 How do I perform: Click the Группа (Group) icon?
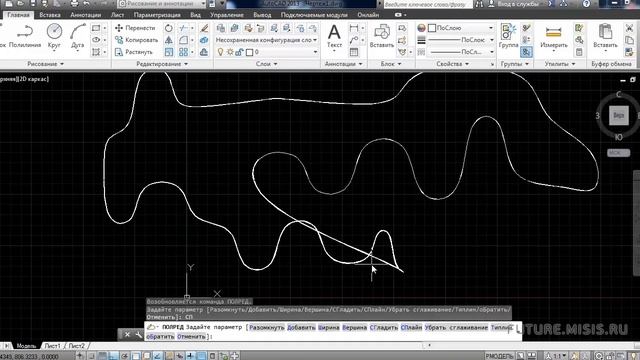point(509,36)
